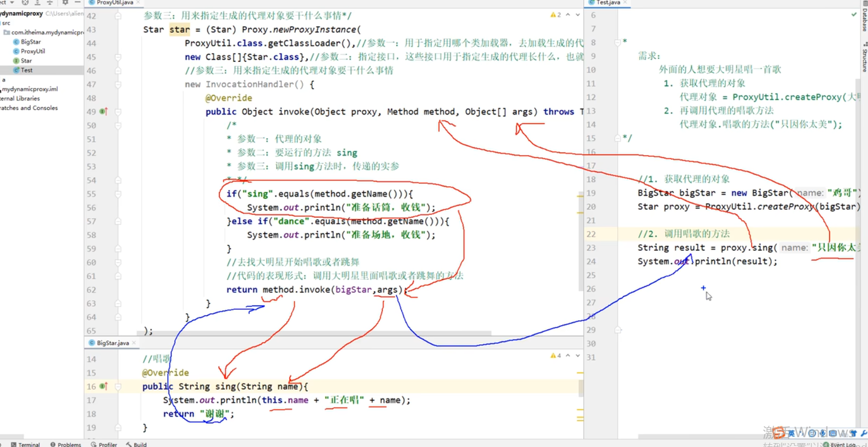The height and width of the screenshot is (447, 868).
Task: Open the Event Log
Action: [840, 444]
